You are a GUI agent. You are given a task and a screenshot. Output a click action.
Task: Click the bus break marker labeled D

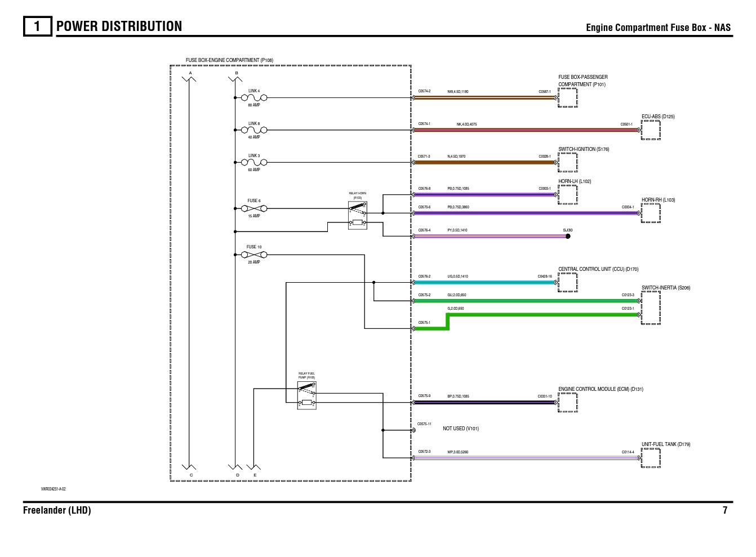click(x=235, y=467)
